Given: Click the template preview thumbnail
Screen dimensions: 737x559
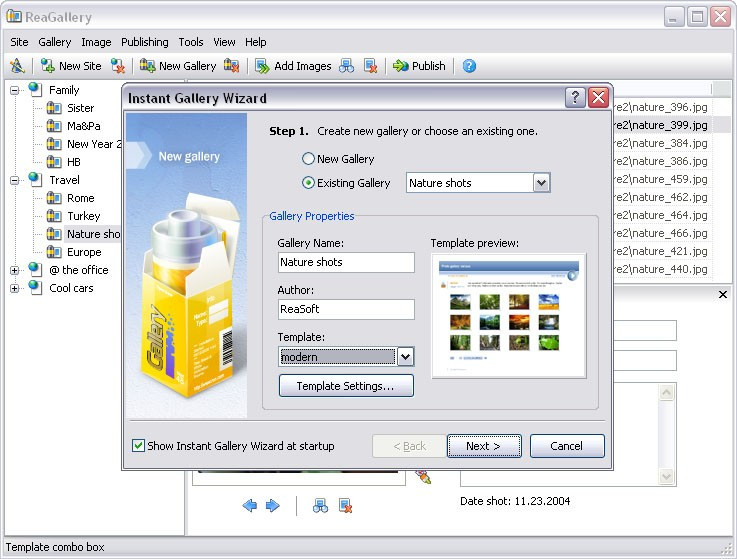Looking at the screenshot, I should pos(509,316).
